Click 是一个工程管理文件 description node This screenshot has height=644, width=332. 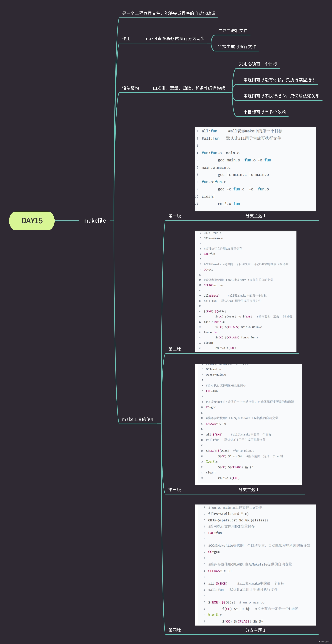168,13
